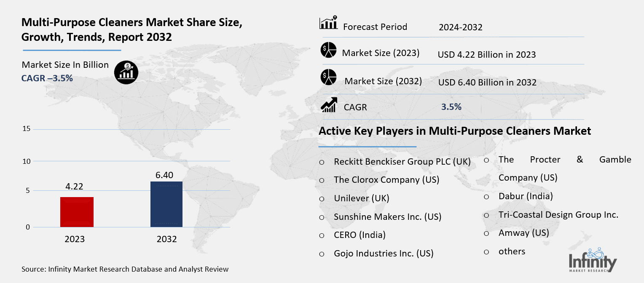
Task: Expand the Amway (US) entry
Action: 523,233
